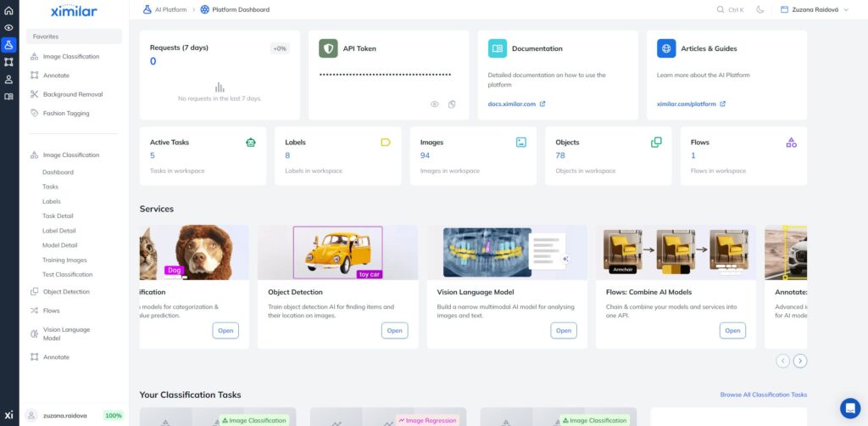Open Label Detail in sidebar
The width and height of the screenshot is (868, 426).
click(x=58, y=231)
